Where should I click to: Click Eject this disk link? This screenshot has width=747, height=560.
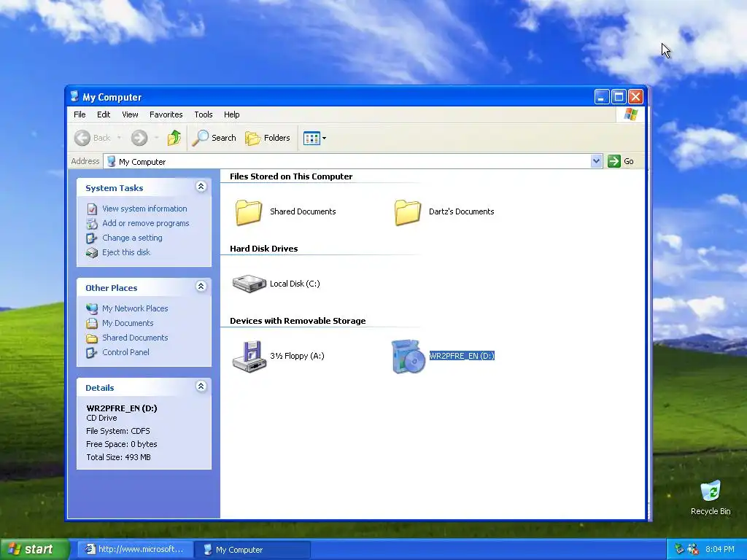click(125, 252)
